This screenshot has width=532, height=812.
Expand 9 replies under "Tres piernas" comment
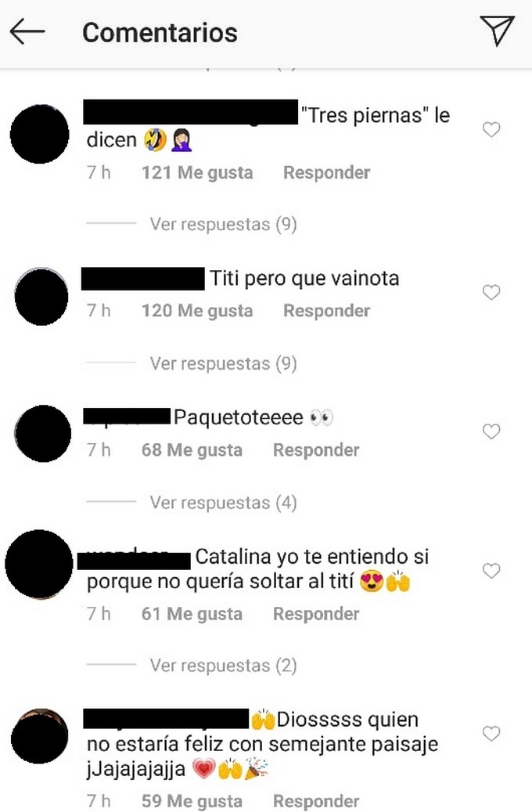tap(223, 224)
